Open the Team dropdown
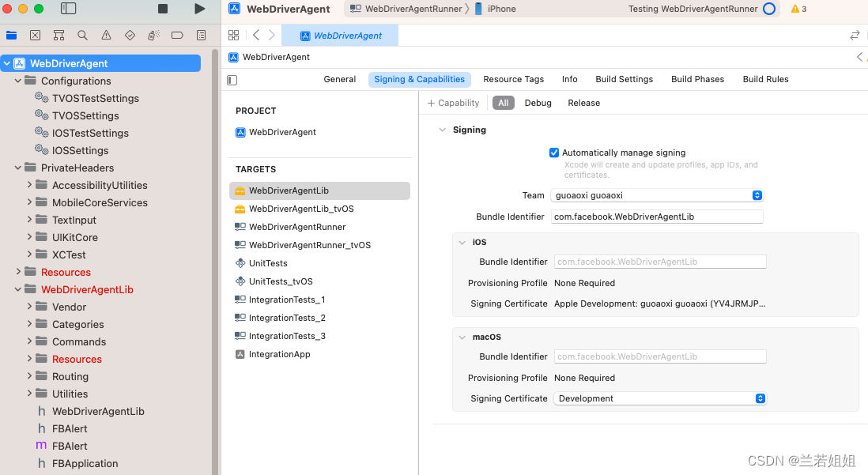This screenshot has width=868, height=475. [657, 195]
